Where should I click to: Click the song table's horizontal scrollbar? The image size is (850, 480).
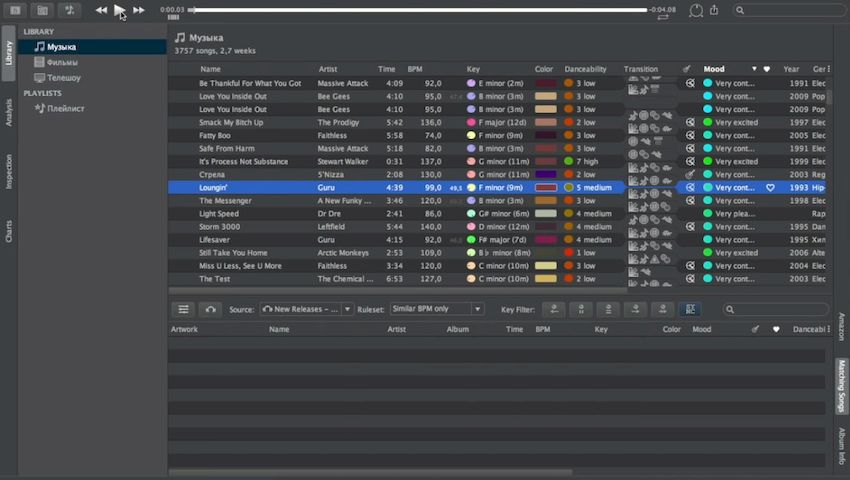(x=398, y=291)
